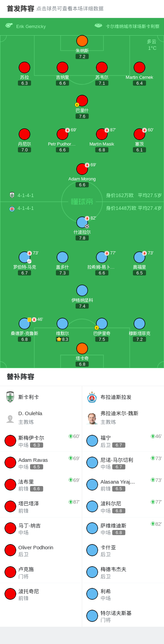Tap 伊格纳坚科 midfielder circle

point(82,290)
